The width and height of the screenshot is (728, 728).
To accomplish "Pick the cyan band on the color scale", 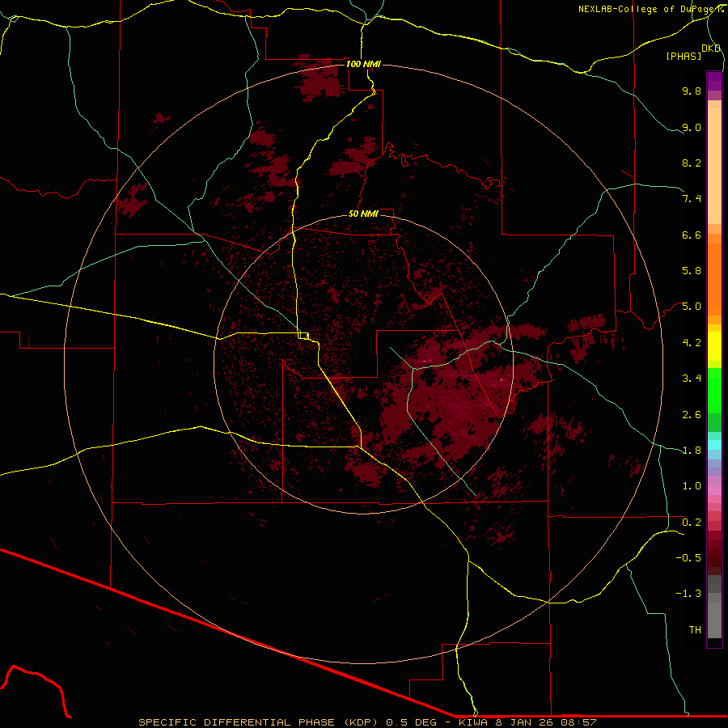I will pos(714,445).
